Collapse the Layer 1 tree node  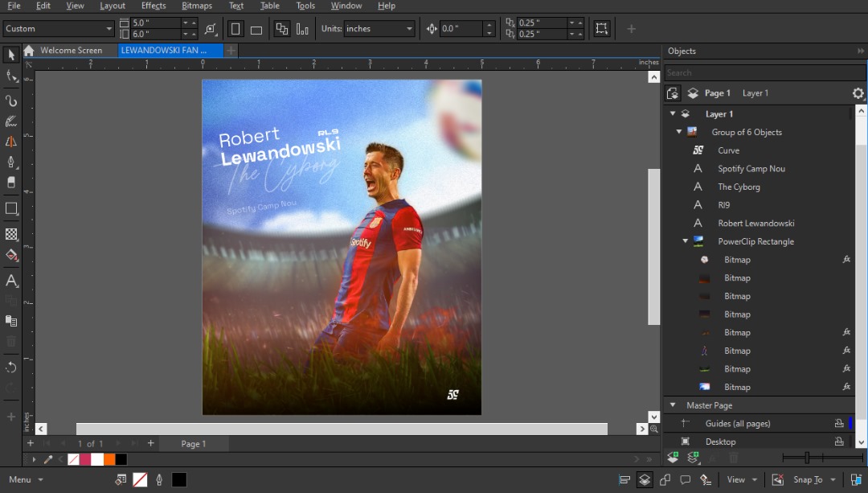click(673, 113)
